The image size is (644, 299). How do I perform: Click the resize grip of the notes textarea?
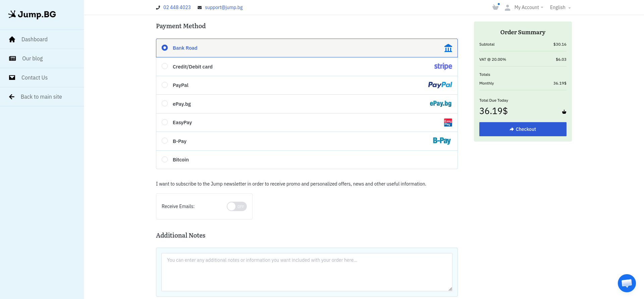450,289
